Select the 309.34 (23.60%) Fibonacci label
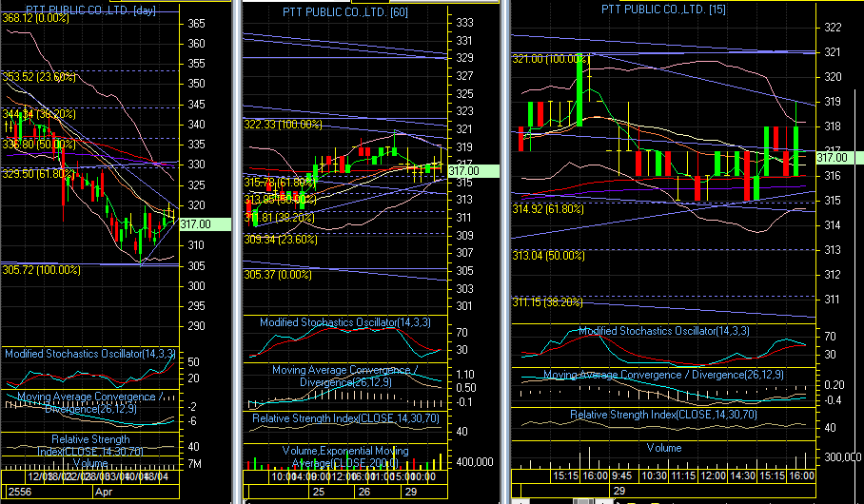This screenshot has width=864, height=504. tap(281, 240)
